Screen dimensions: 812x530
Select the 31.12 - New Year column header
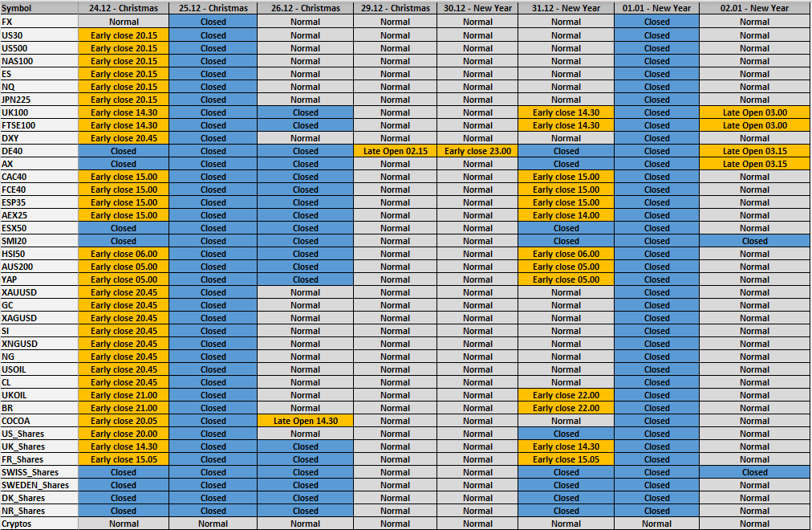click(x=566, y=8)
